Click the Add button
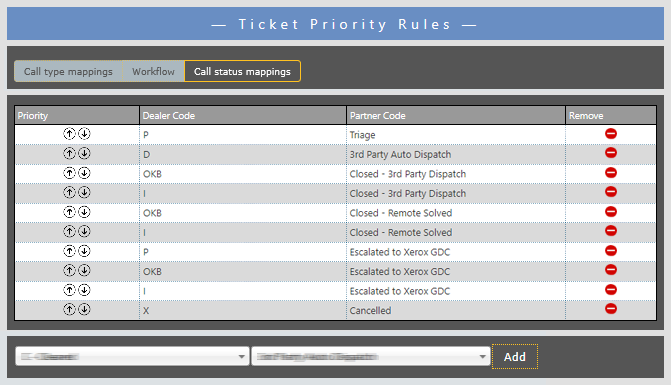The image size is (671, 385). coord(515,357)
